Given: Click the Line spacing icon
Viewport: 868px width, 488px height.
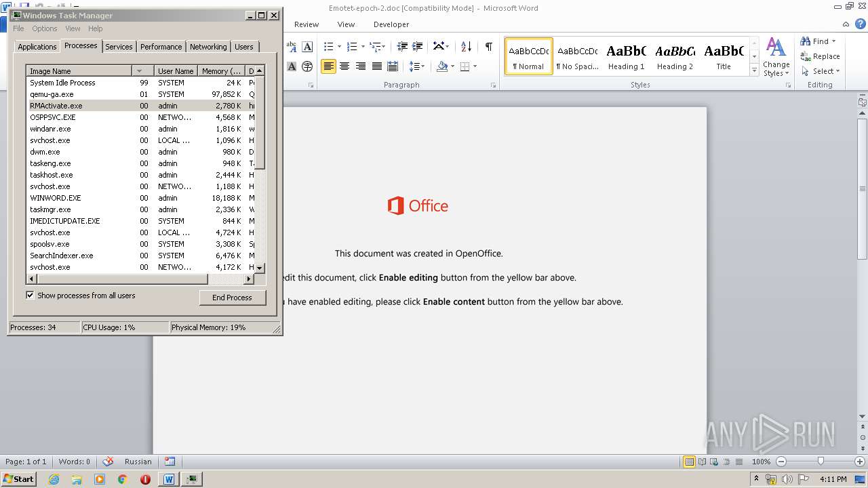Looking at the screenshot, I should click(x=414, y=66).
